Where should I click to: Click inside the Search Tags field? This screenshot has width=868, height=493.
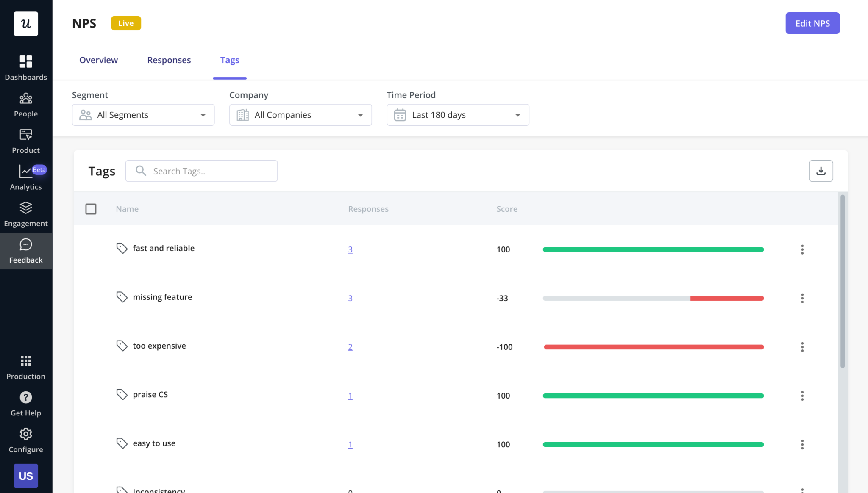(x=201, y=171)
